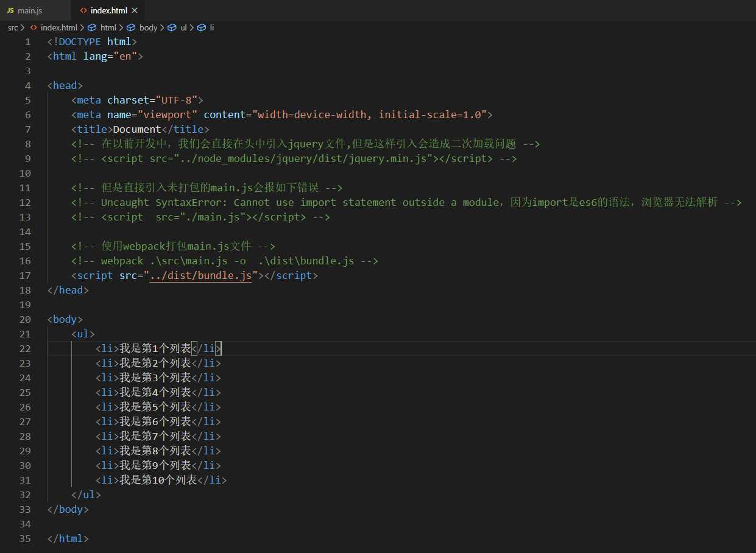Click the cube icon before html breadcrumb
Screen dimensions: 756x553
point(92,27)
